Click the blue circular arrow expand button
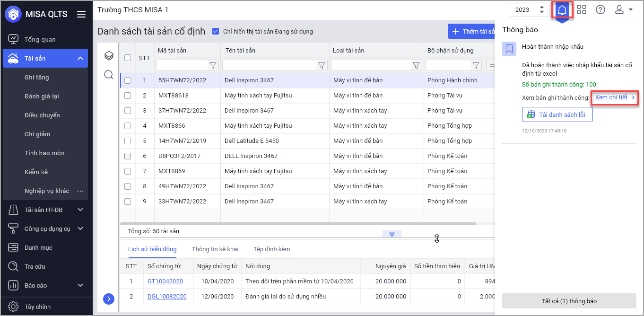 (x=109, y=298)
